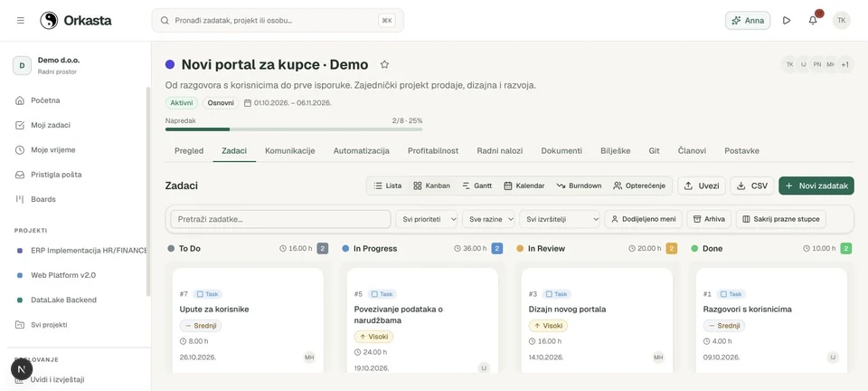Open the Dizajn novog portala card
868x391 pixels.
(597, 321)
